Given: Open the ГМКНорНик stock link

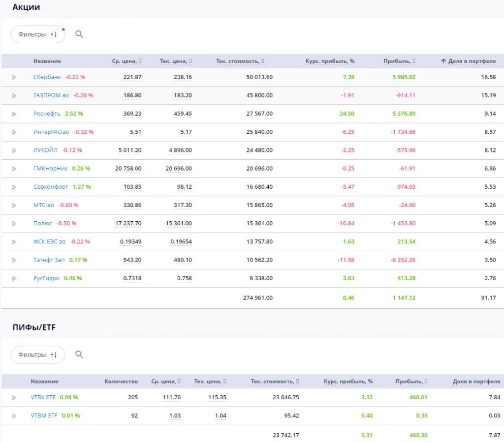Looking at the screenshot, I should [x=51, y=169].
